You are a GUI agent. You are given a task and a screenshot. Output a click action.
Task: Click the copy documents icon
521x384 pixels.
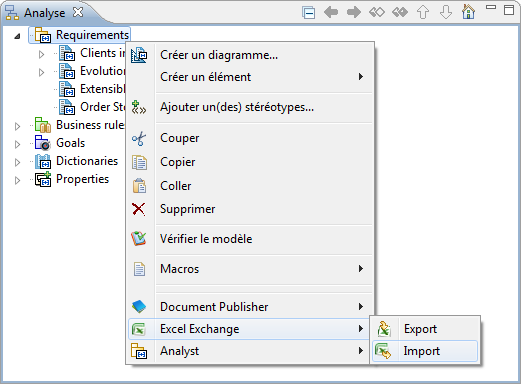pos(139,162)
